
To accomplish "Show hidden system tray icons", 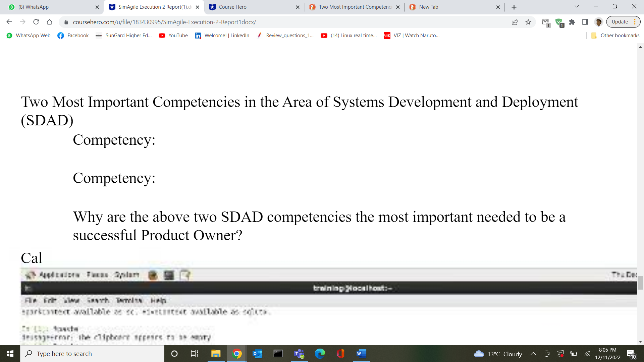I will [x=533, y=354].
